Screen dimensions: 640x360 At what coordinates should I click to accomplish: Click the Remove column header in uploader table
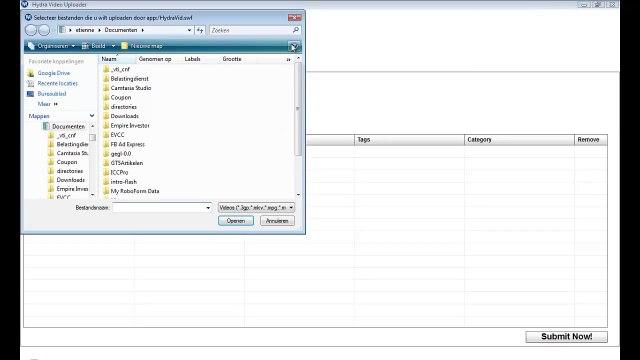591,140
